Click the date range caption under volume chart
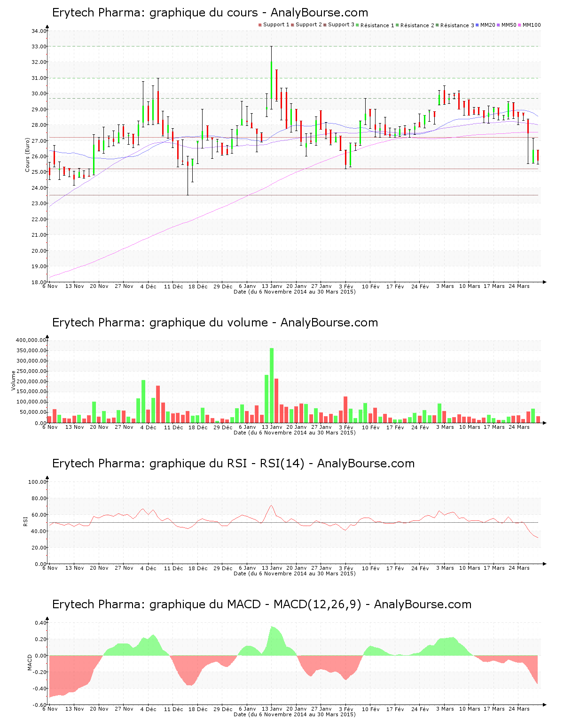This screenshot has width=564, height=728. (295, 433)
